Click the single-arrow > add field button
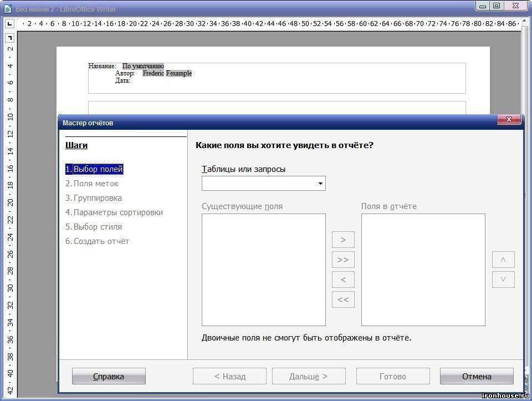The width and height of the screenshot is (532, 401). (342, 240)
